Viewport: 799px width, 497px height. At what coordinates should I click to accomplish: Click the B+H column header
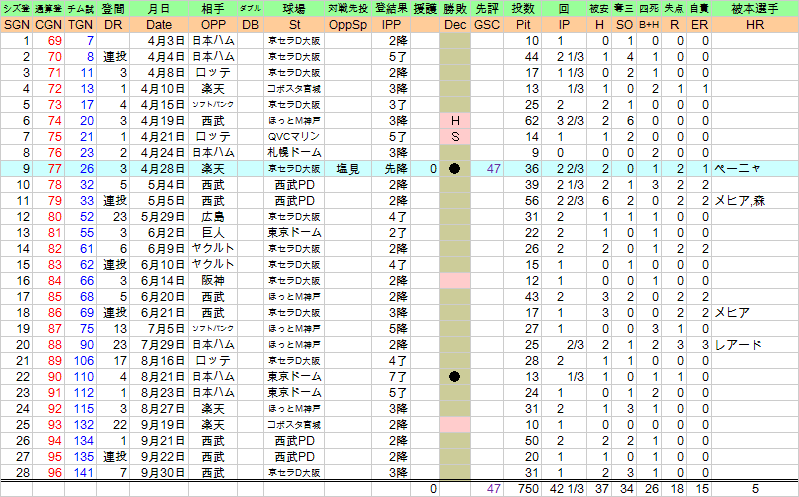[649, 25]
